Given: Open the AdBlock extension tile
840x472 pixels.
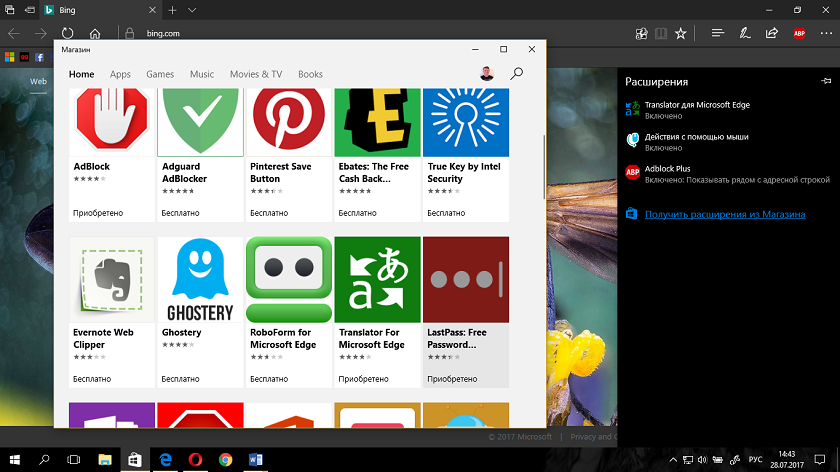Looking at the screenshot, I should [x=112, y=155].
